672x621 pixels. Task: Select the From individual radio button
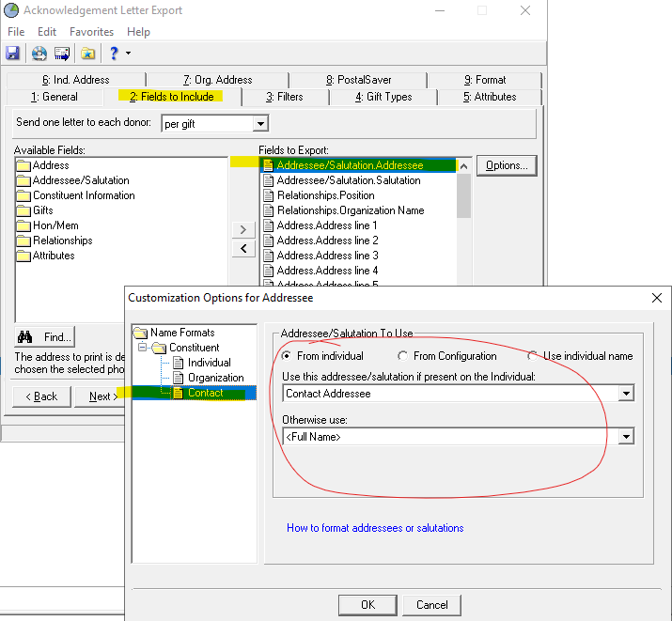click(287, 356)
